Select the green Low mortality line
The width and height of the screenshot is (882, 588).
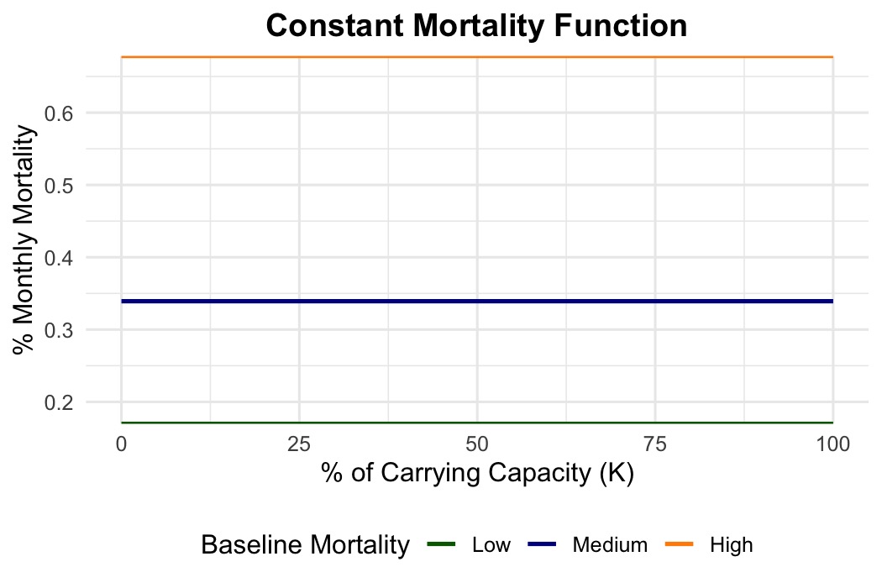coord(476,423)
